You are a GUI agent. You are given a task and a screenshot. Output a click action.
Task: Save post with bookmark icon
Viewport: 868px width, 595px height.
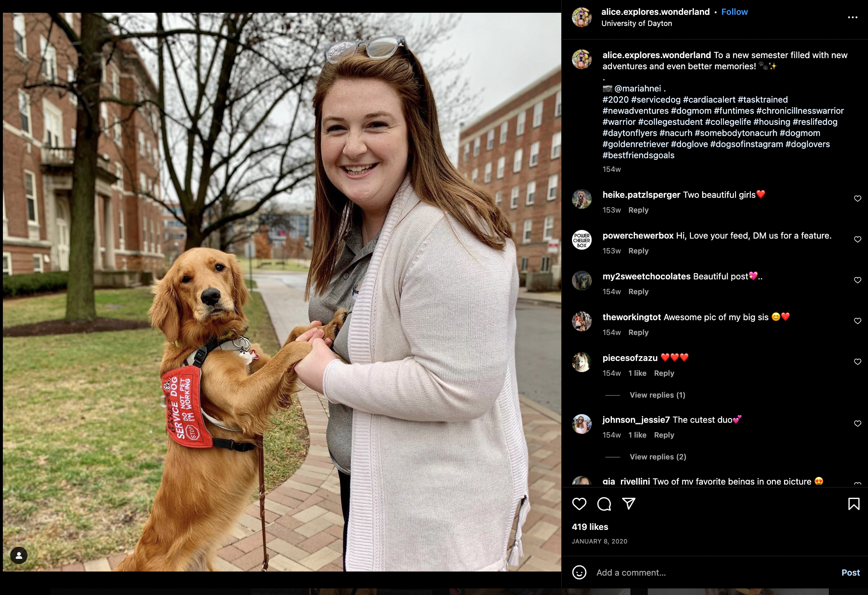854,504
